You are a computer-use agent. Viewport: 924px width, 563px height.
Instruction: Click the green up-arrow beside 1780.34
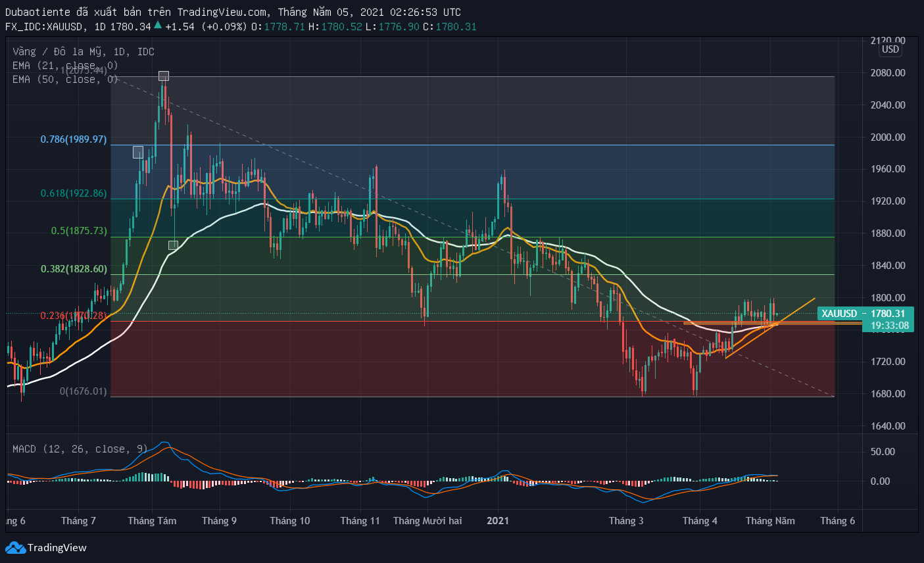(x=158, y=26)
